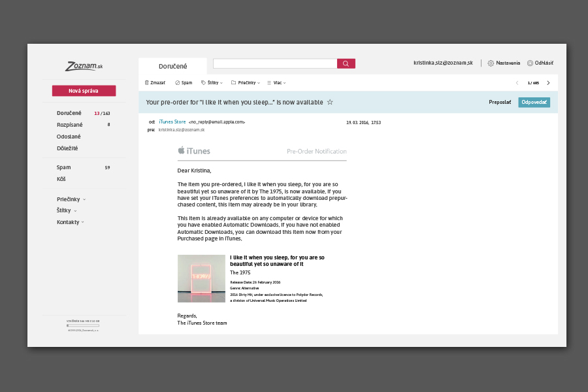The image size is (588, 392).
Task: Select the Doručené tab
Action: pos(172,66)
